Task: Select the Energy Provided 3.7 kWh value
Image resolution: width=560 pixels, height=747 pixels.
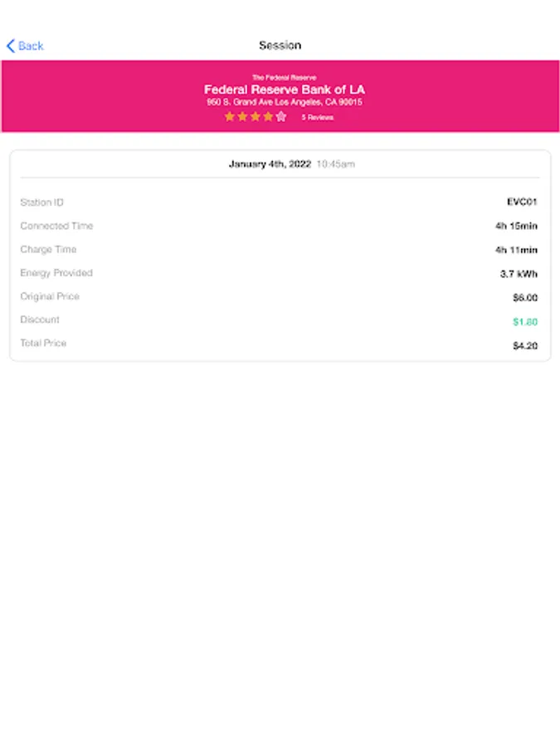Action: [x=519, y=273]
